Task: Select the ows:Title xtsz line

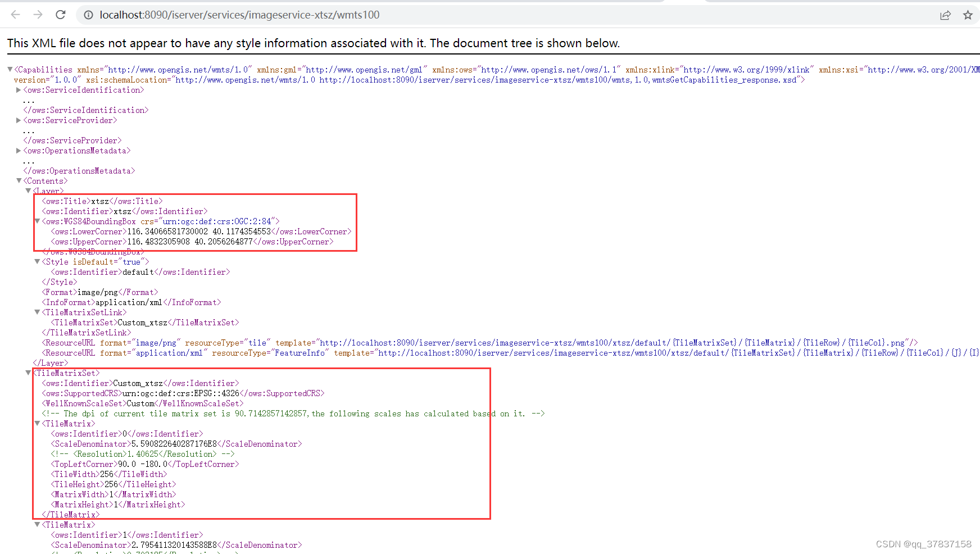Action: tap(102, 201)
